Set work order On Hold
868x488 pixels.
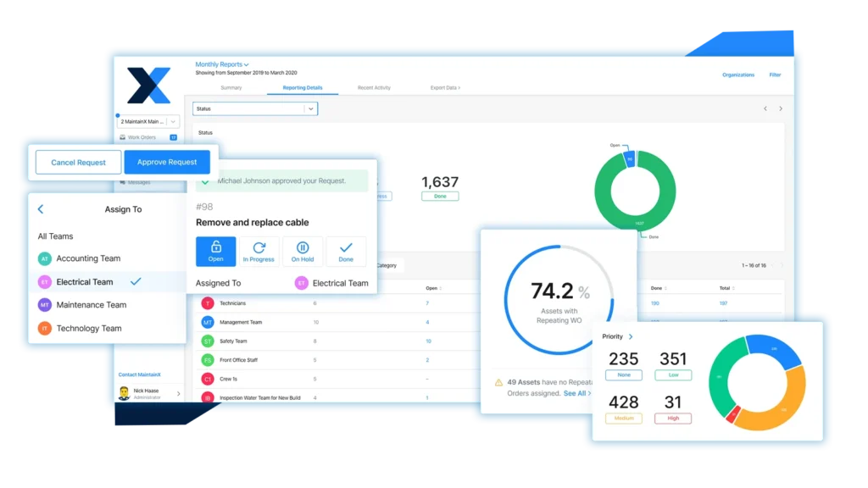click(x=303, y=251)
